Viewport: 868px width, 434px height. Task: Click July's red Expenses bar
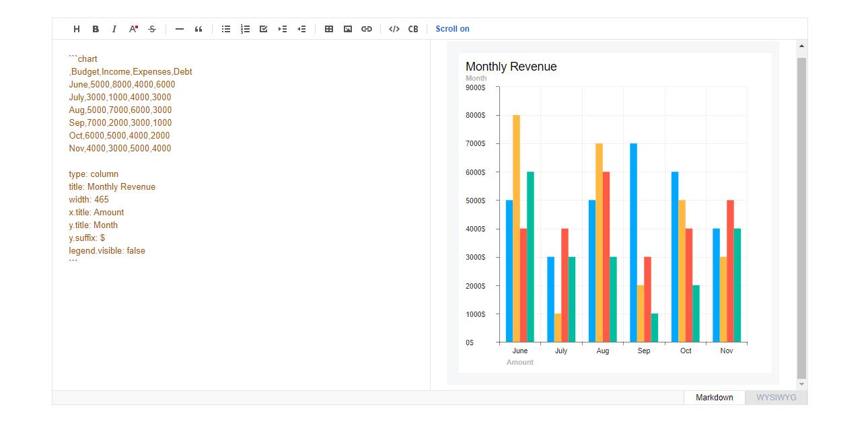click(x=565, y=285)
